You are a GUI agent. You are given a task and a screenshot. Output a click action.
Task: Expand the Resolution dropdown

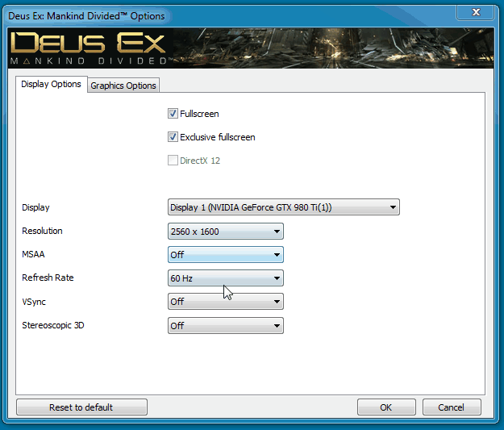pyautogui.click(x=226, y=232)
